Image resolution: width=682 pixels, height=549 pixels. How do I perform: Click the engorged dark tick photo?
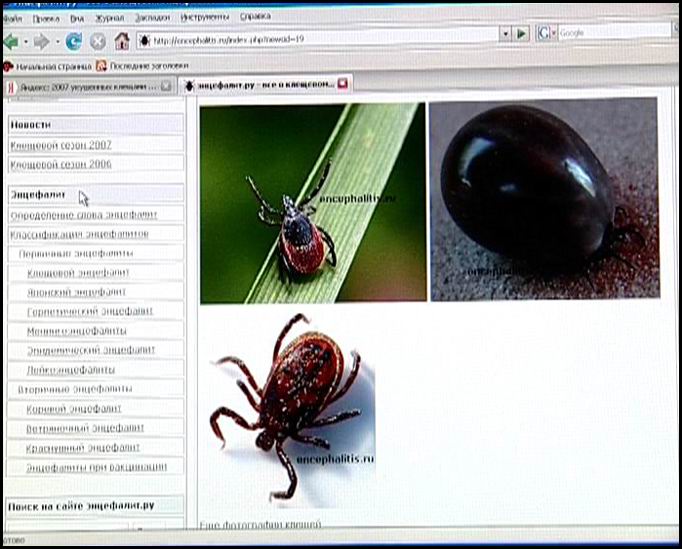pos(545,199)
